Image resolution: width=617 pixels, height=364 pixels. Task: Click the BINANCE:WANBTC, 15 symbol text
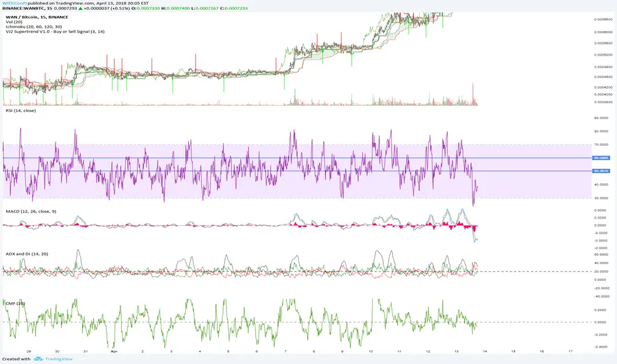(27, 8)
